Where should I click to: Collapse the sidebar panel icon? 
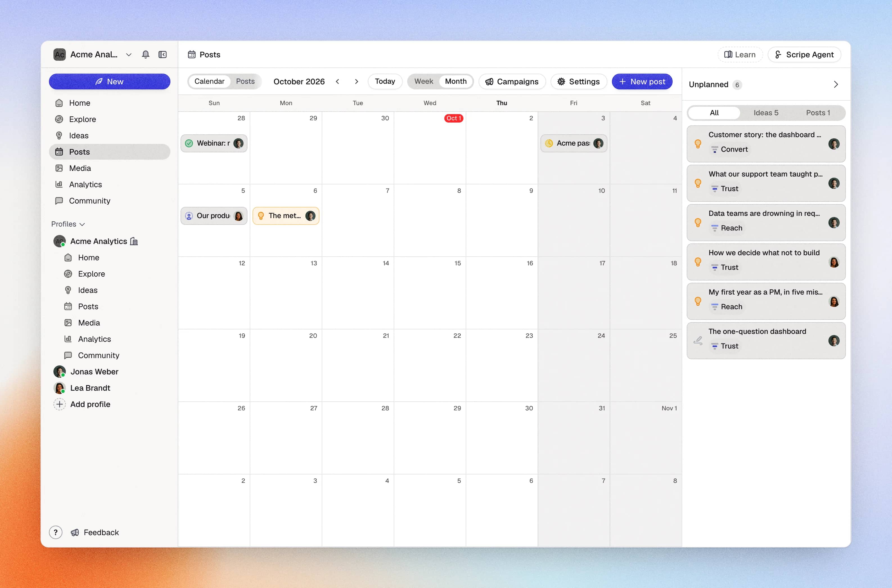[163, 54]
